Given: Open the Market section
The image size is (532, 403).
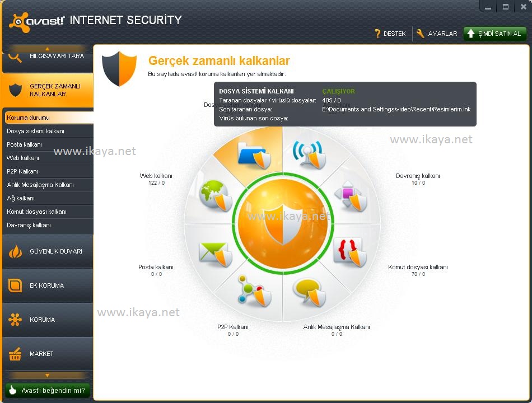Looking at the screenshot, I should click(48, 354).
